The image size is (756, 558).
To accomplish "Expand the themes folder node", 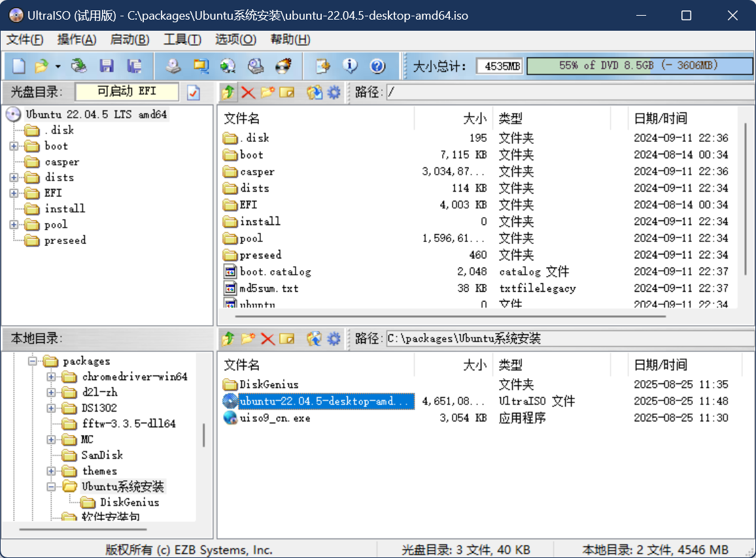I will point(51,471).
